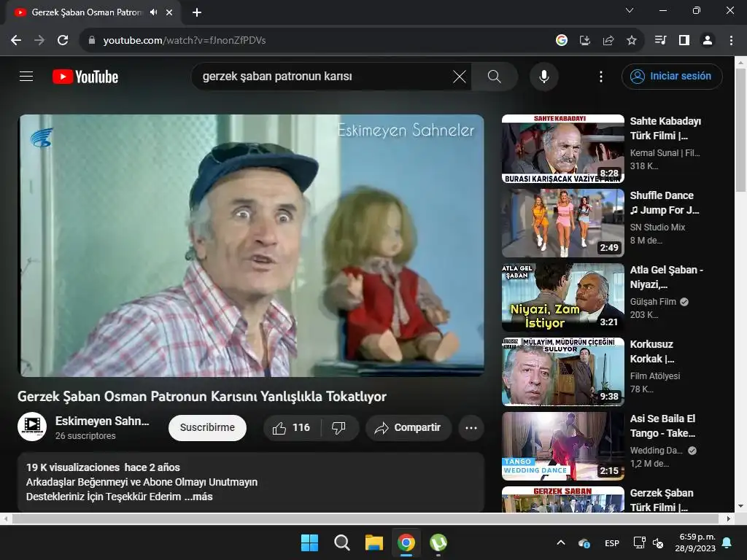Open Eskimeyen Sahn... channel name link

(102, 421)
